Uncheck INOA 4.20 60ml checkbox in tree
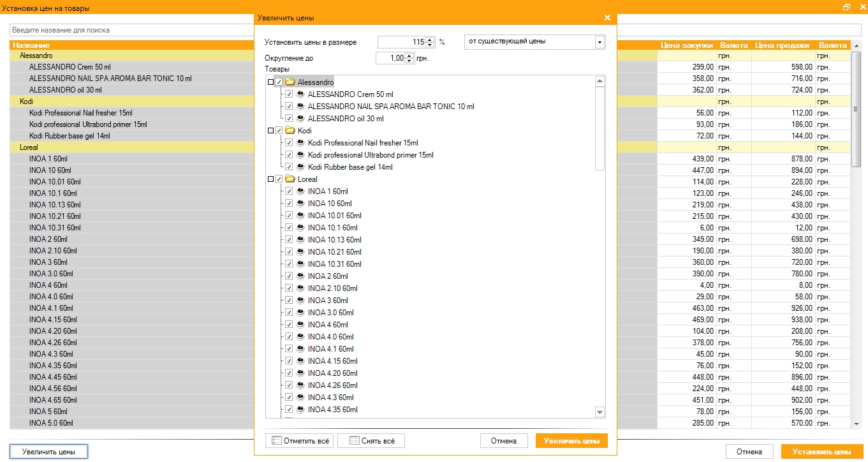 coord(289,373)
